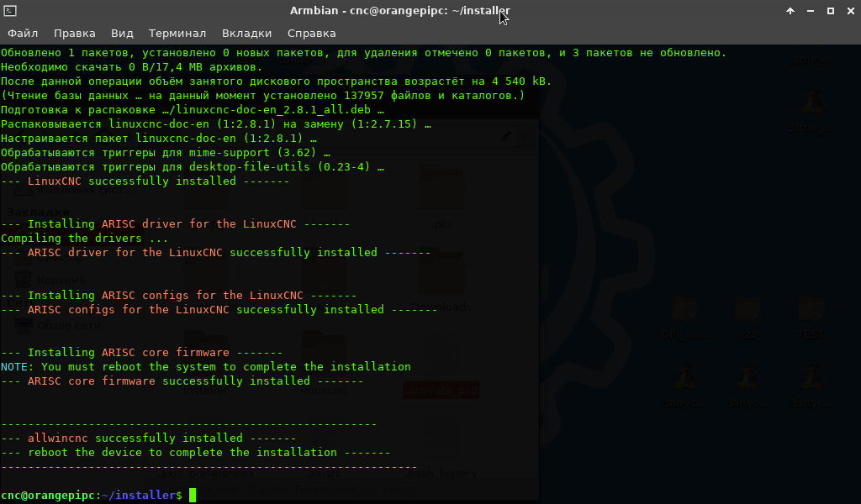Click the line '--- LinuxCNC successfully installed'
Screen dimensions: 861x504
(145, 181)
